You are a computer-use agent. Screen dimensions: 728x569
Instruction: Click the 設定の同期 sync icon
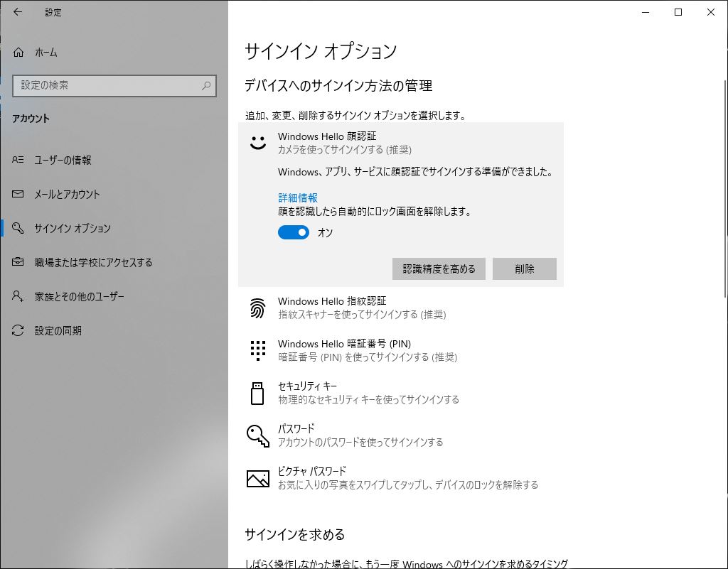tap(18, 330)
